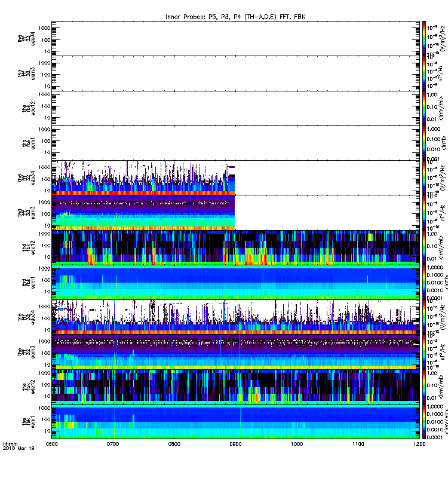
Task: Click the color bar beside the the edc34 panel
Action: 424,317
